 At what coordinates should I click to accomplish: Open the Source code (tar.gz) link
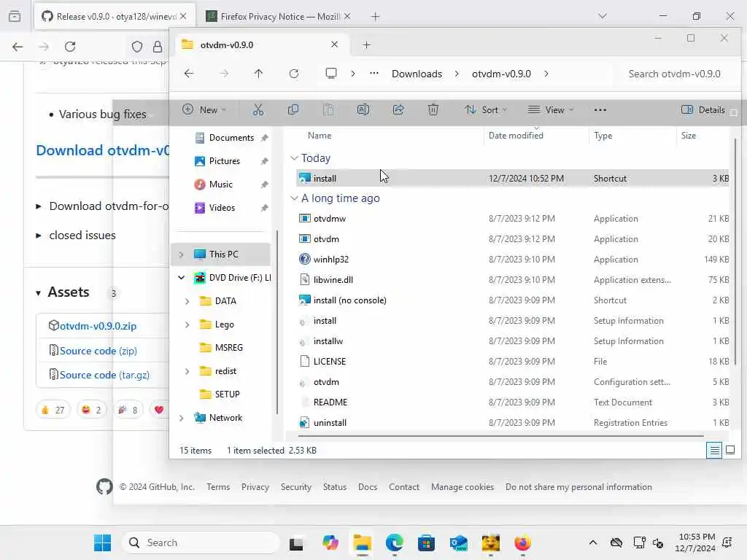pos(104,376)
